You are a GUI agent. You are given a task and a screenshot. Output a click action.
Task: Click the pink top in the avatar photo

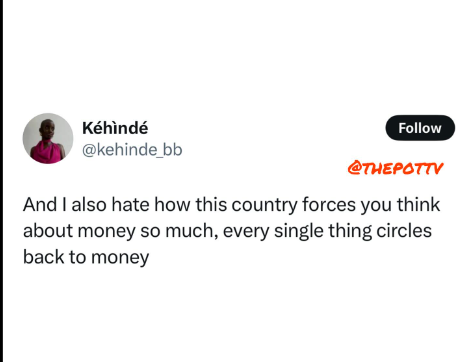[47, 152]
